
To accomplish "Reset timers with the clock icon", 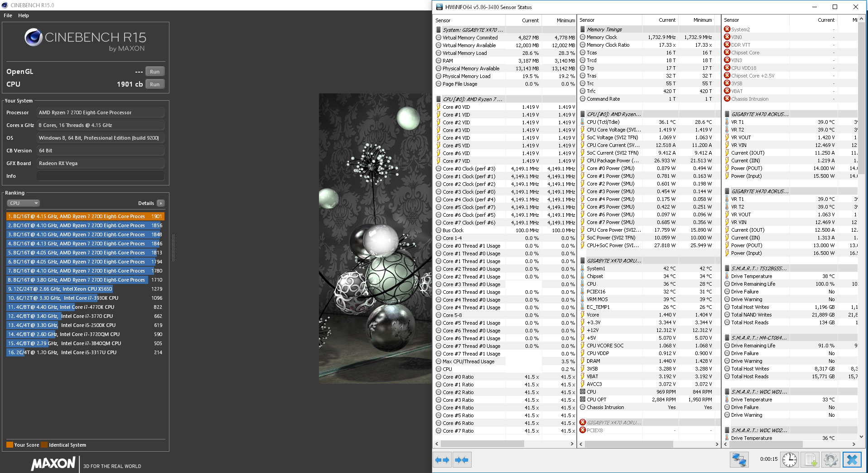I will [x=790, y=460].
